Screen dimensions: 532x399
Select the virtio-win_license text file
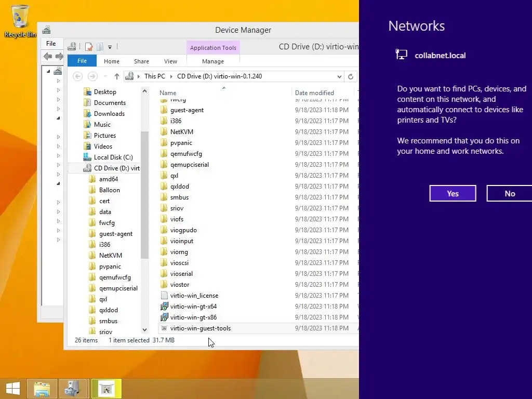194,296
